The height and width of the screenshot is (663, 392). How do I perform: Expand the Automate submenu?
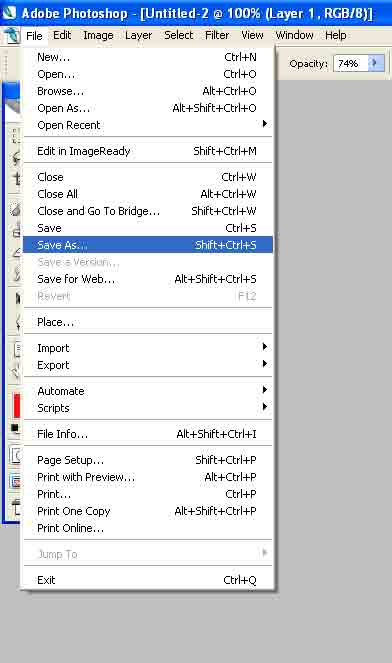click(148, 391)
